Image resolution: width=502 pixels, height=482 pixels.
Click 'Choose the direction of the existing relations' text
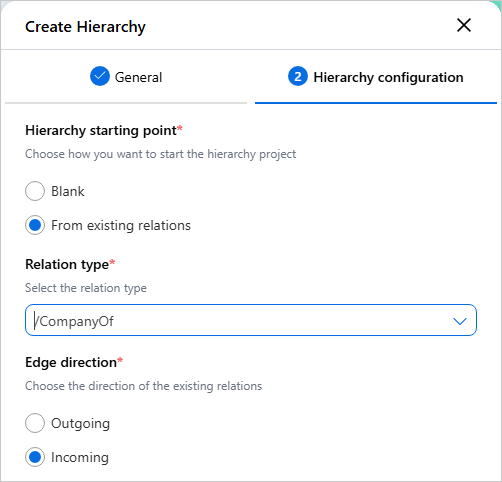tap(143, 386)
